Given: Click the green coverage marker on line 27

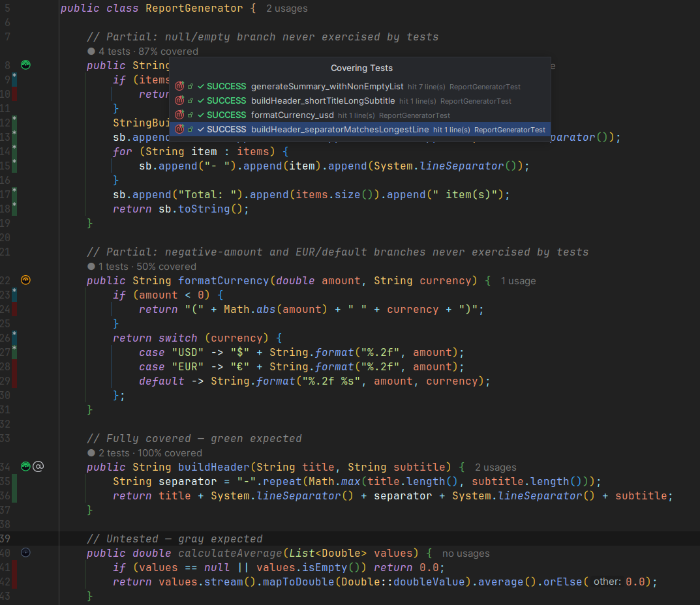Looking at the screenshot, I should pyautogui.click(x=14, y=352).
